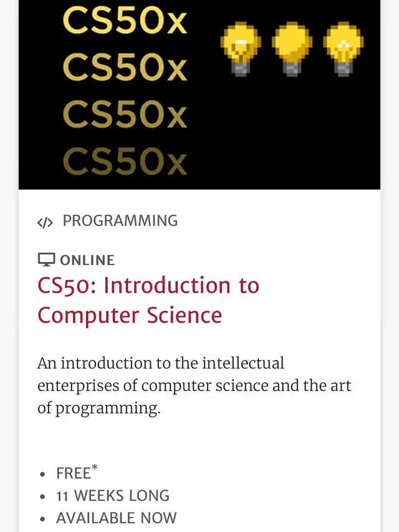The width and height of the screenshot is (399, 532).
Task: Click the brightest top CS50x logo text
Action: [125, 23]
